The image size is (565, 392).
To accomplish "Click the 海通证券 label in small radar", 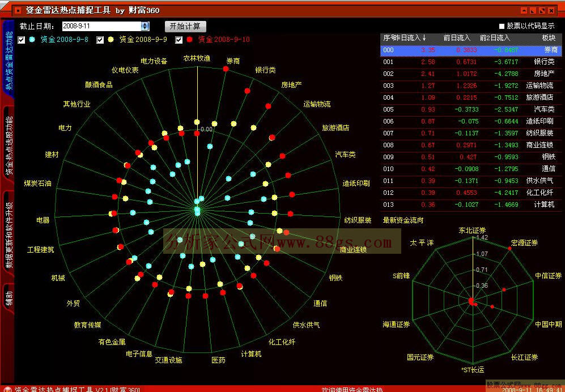I will click(396, 325).
